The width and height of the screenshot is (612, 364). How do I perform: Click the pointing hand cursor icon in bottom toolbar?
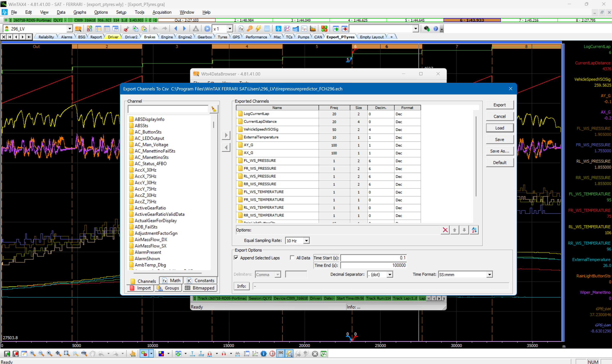(133, 354)
